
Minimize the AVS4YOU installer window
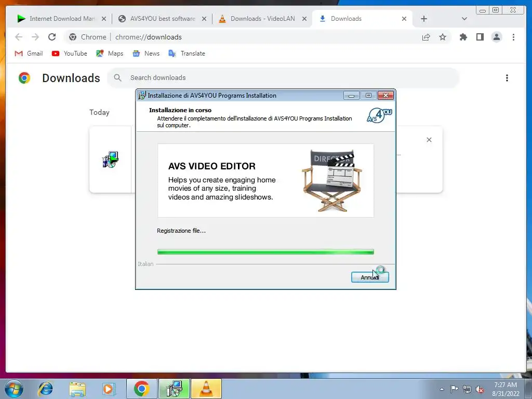(351, 96)
